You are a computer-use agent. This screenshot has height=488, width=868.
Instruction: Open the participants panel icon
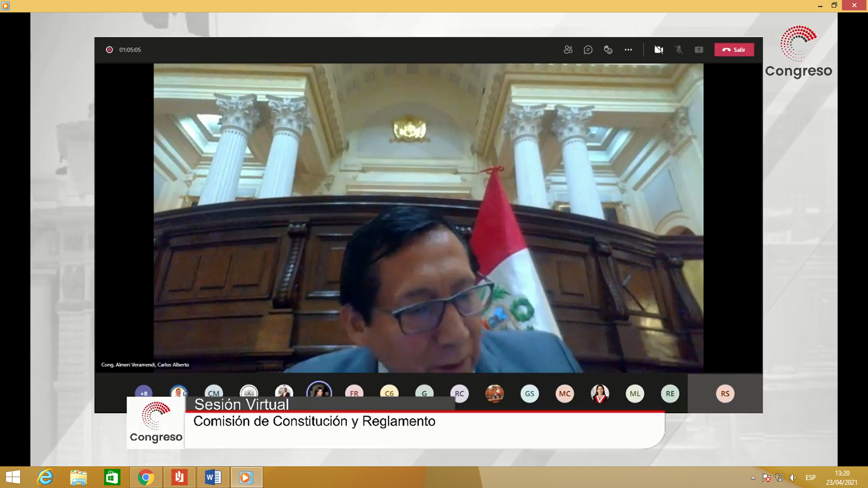pos(568,50)
